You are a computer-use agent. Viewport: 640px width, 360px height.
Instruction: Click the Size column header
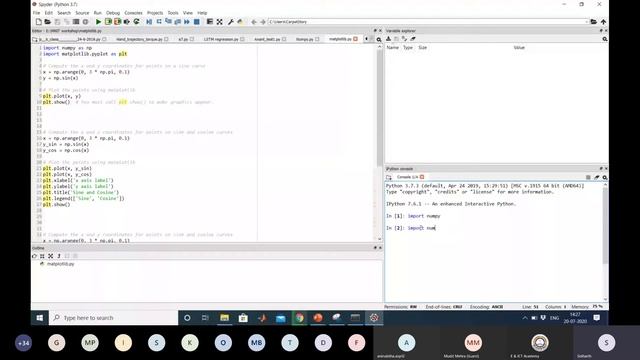(422, 48)
